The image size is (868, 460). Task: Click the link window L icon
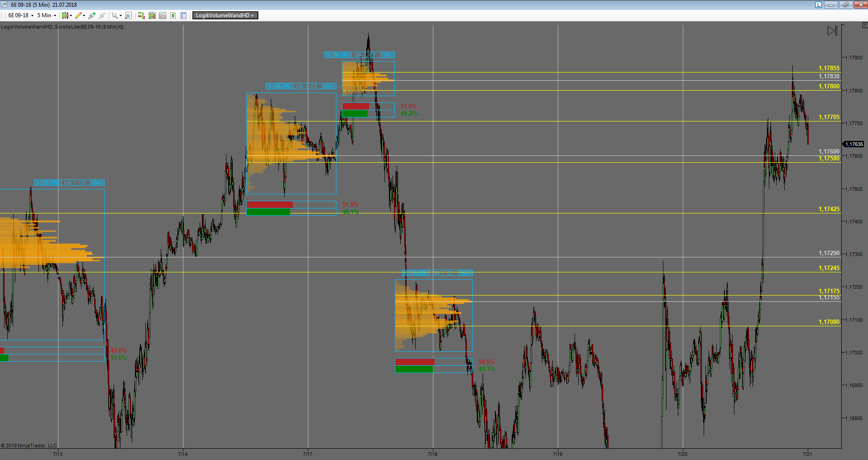818,5
